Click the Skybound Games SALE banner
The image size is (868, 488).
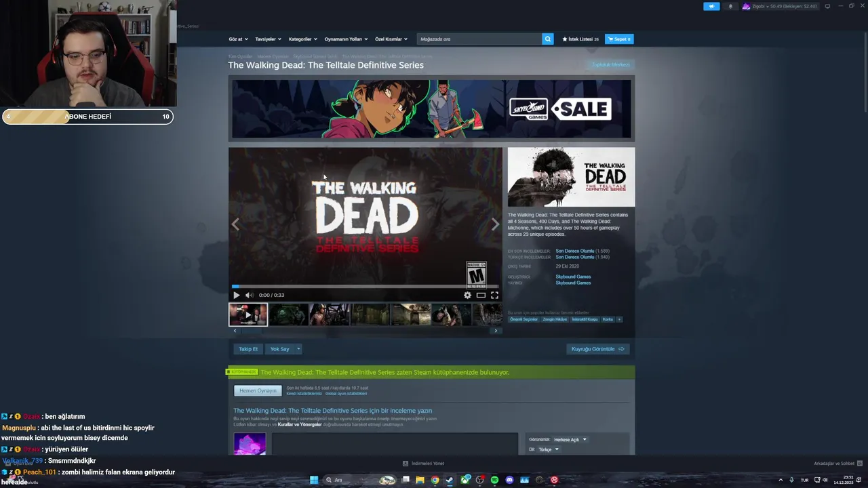431,108
